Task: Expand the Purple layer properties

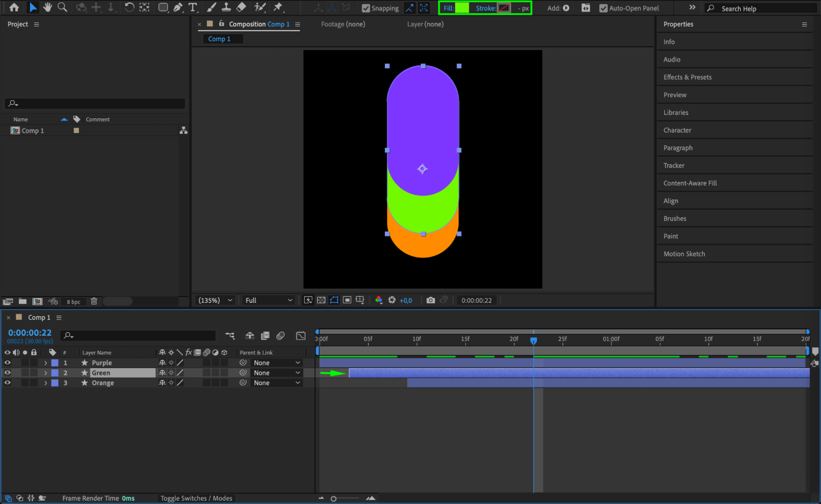Action: tap(46, 363)
